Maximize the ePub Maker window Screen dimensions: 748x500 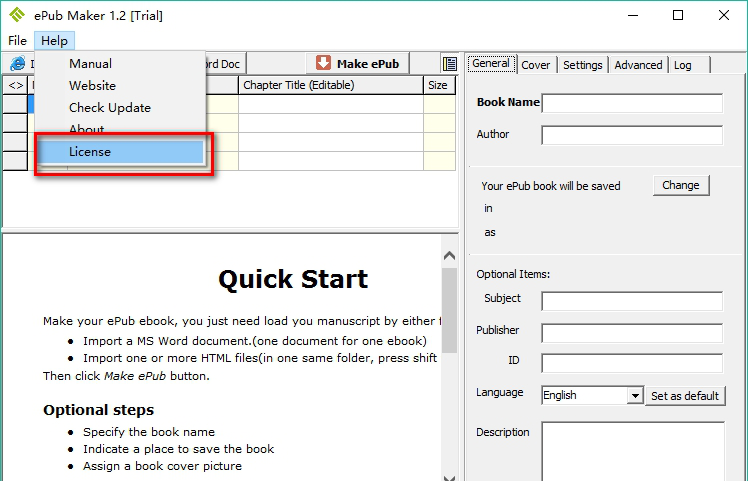[x=678, y=15]
